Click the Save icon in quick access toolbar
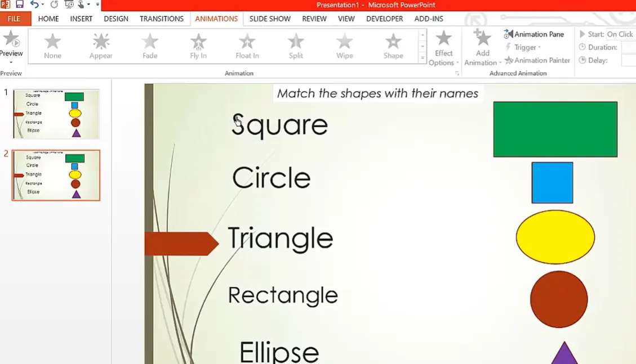The image size is (636, 364). (x=20, y=5)
